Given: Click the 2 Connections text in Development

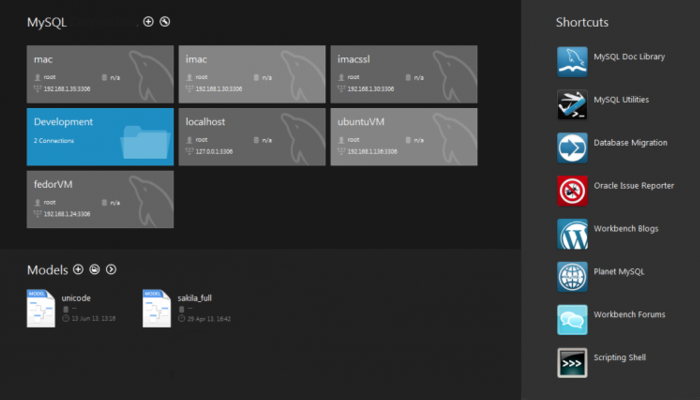Looking at the screenshot, I should coord(54,141).
